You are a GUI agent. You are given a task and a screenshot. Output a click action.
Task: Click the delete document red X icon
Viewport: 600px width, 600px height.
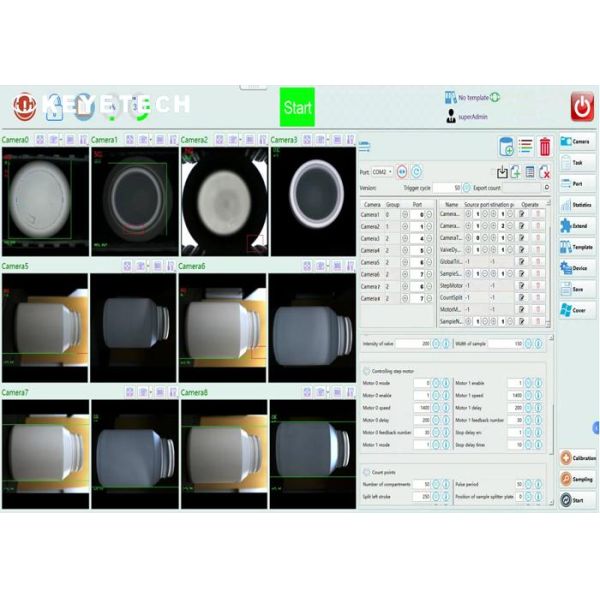point(544,172)
